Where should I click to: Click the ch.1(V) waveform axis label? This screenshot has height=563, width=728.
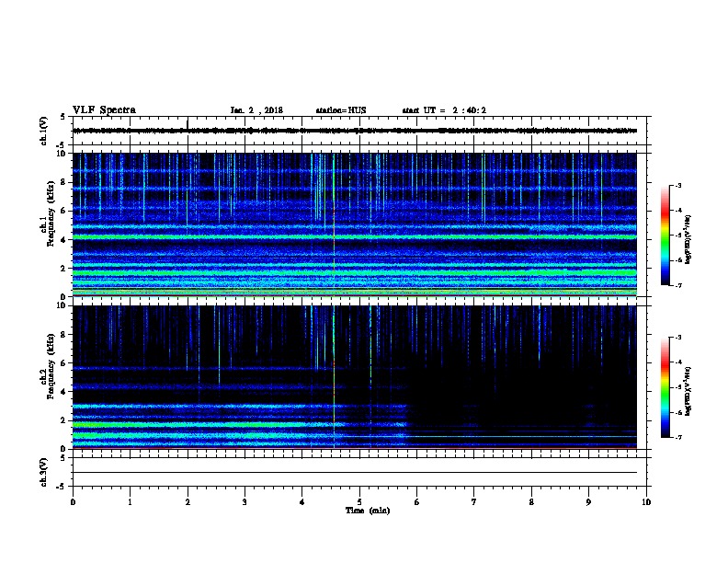coord(44,131)
